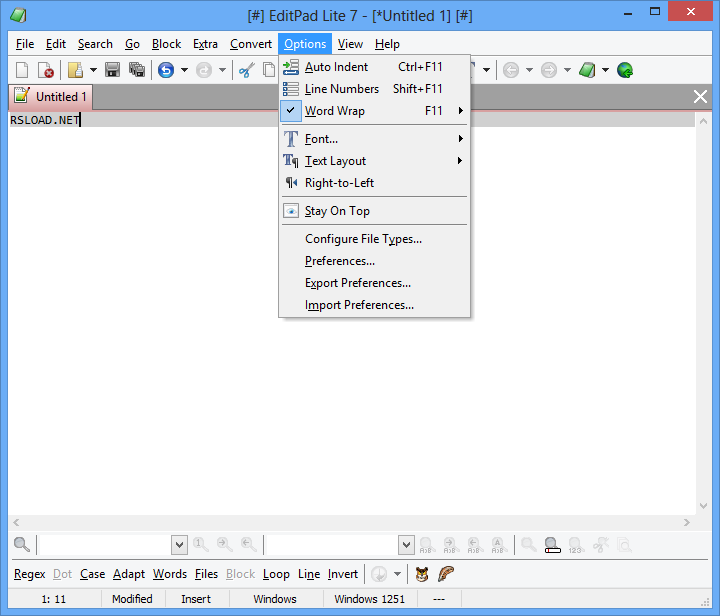Open the search text combo box dropdown
This screenshot has height=616, width=720.
[x=179, y=545]
